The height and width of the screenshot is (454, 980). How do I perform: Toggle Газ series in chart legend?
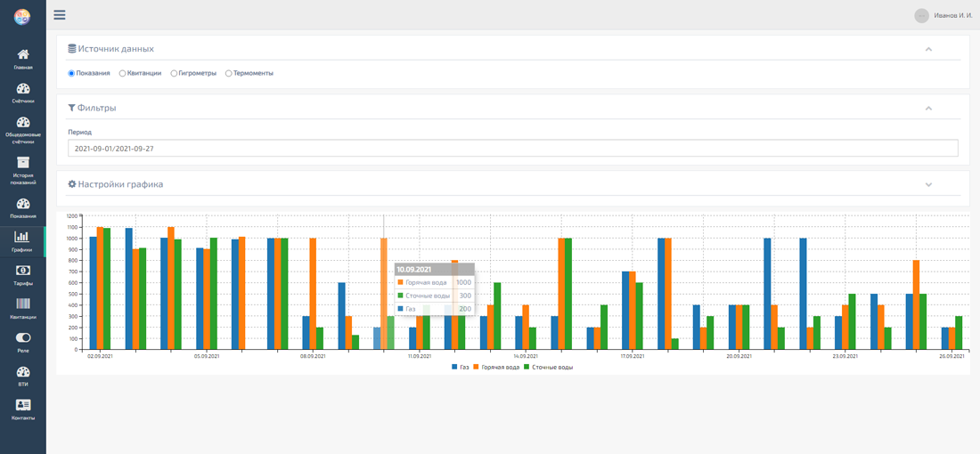(x=460, y=367)
